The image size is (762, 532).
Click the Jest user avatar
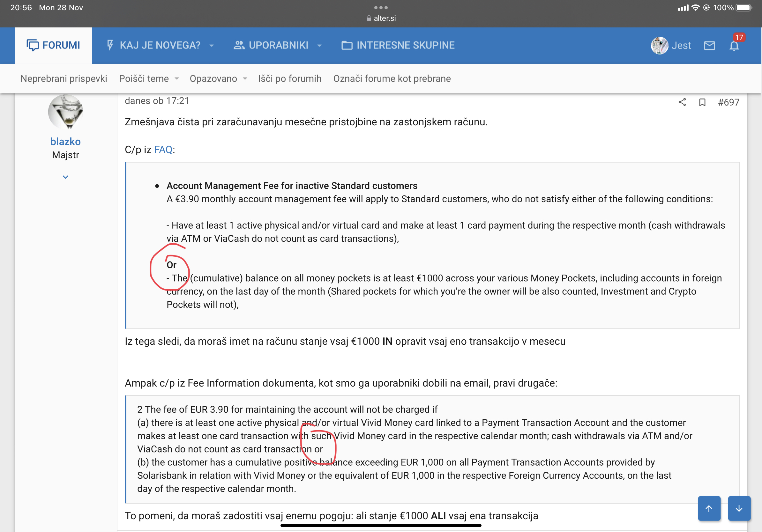point(659,45)
